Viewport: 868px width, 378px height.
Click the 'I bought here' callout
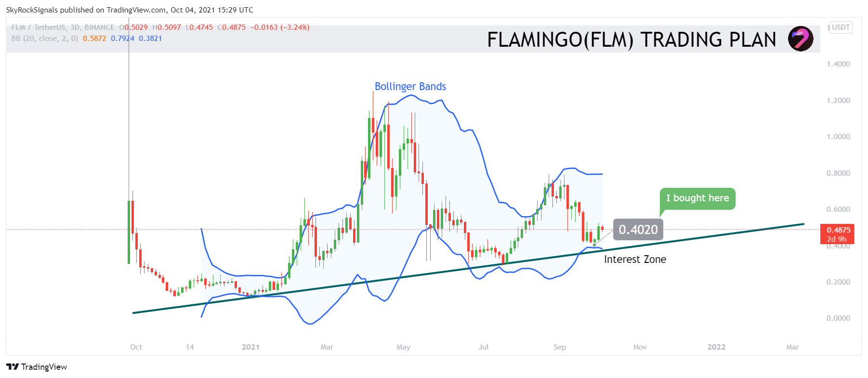pos(697,198)
